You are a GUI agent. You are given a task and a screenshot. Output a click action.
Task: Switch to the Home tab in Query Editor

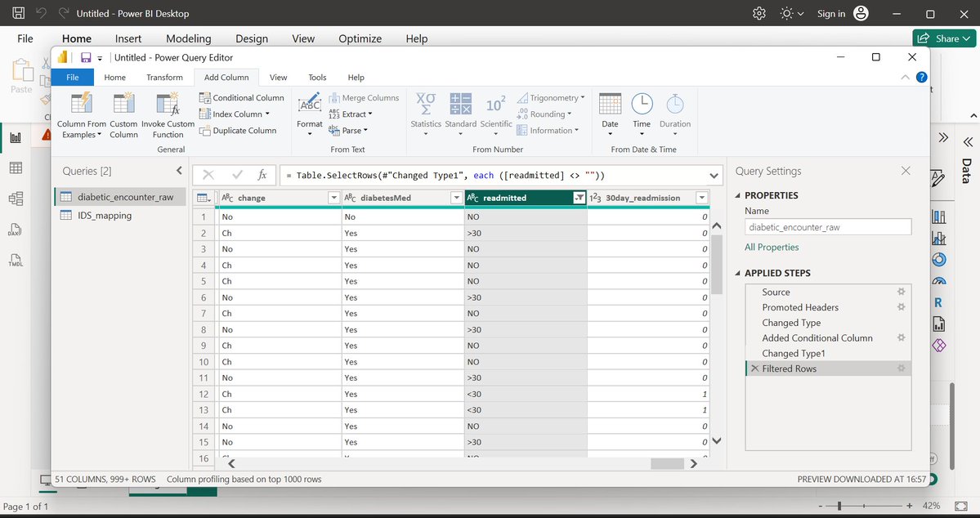point(114,78)
